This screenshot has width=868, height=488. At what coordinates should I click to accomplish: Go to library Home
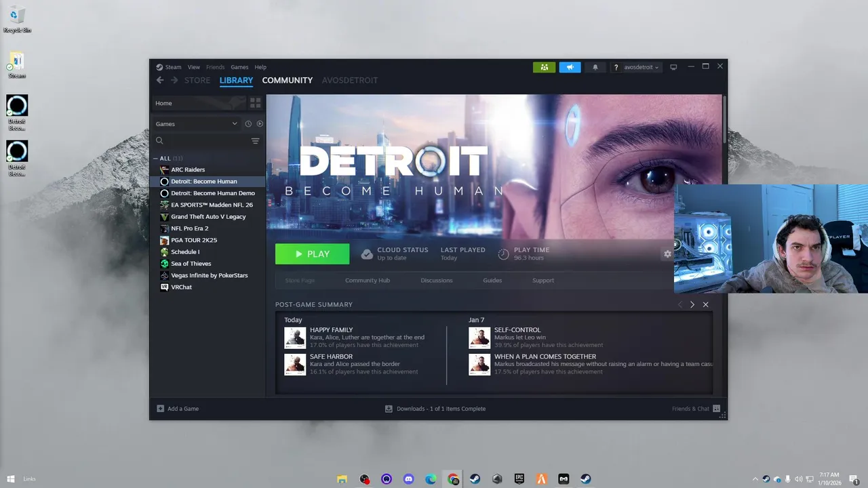click(x=198, y=103)
